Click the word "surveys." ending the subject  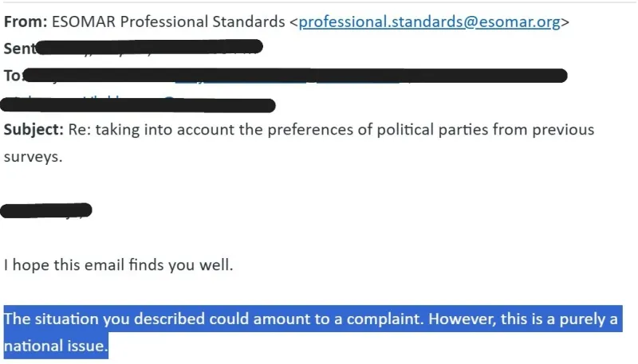coord(33,156)
